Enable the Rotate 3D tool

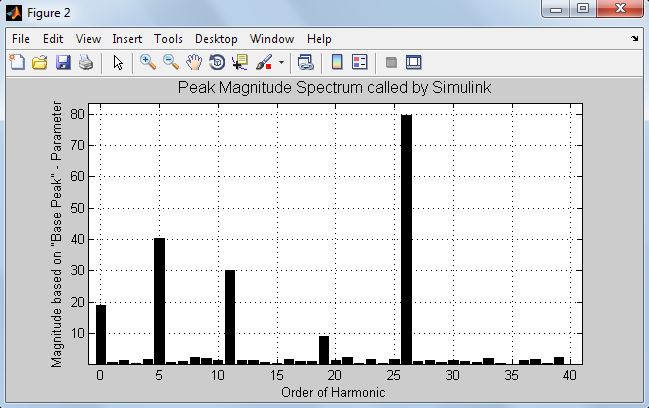(x=217, y=62)
